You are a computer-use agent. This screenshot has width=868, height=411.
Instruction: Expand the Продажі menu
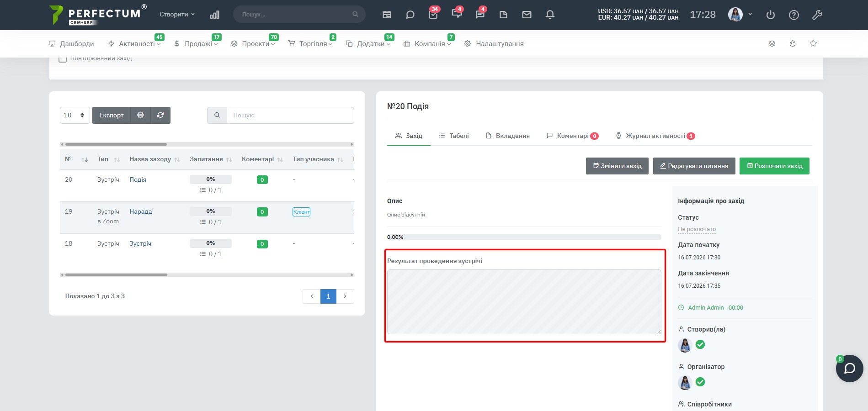(196, 44)
